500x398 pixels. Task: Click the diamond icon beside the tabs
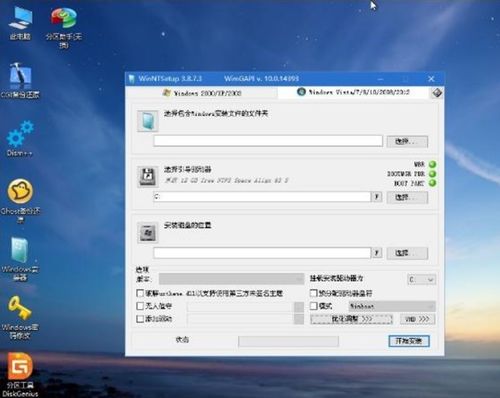click(437, 93)
